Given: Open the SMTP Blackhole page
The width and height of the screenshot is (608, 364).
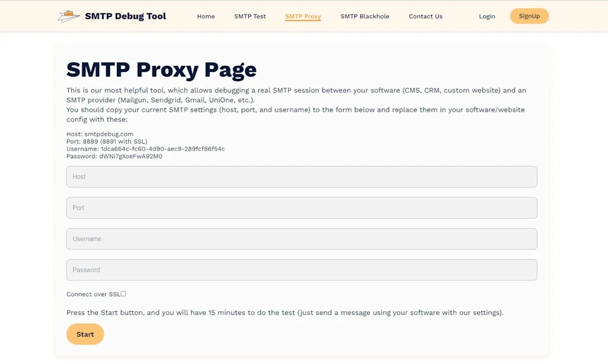Looking at the screenshot, I should pyautogui.click(x=365, y=17).
